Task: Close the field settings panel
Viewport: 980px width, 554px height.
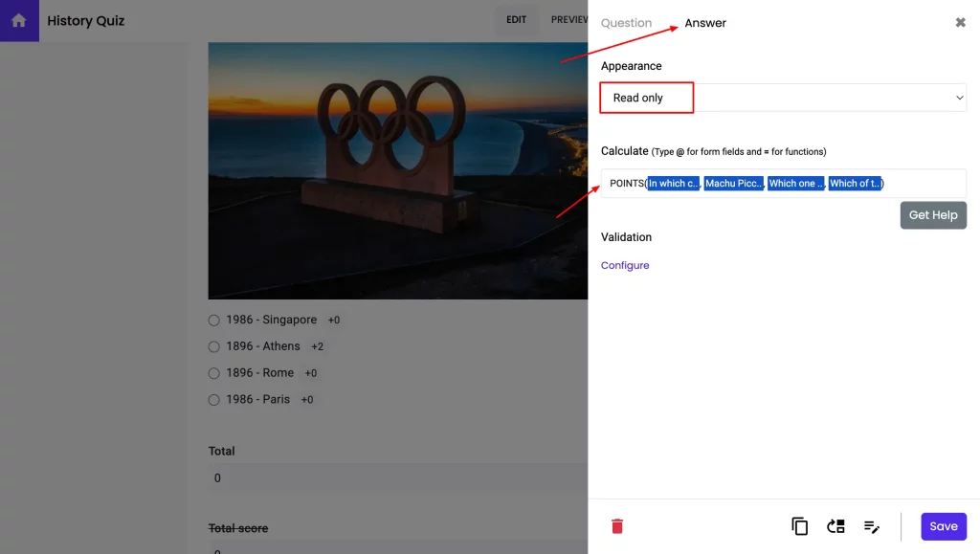Action: [960, 22]
